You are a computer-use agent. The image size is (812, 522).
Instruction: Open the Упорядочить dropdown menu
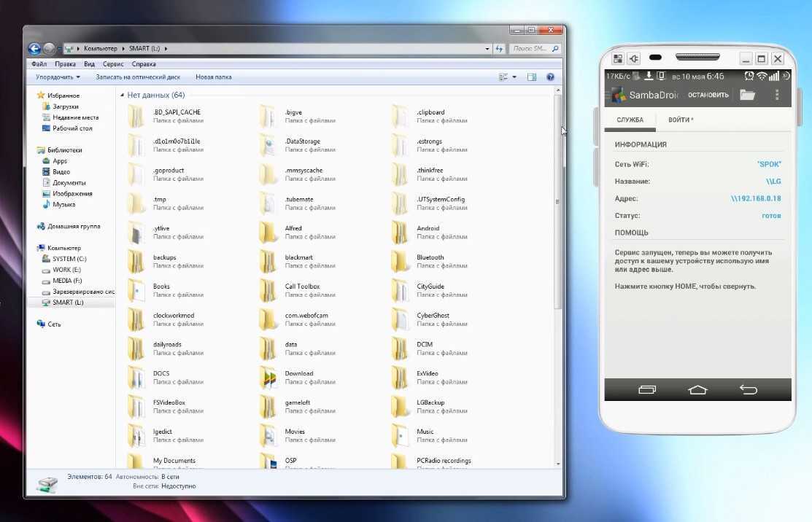[x=58, y=77]
